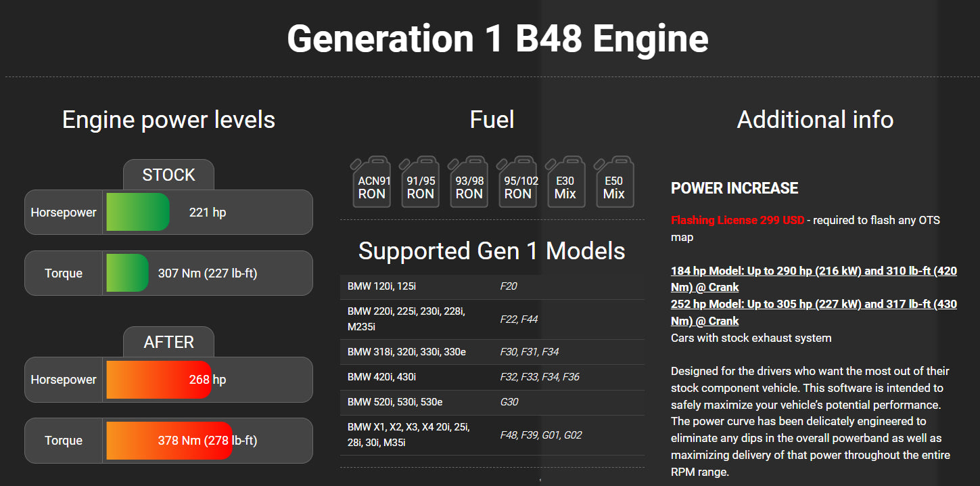Select the BMW 420i, 430i row
Viewport: 980px width, 486px height.
point(492,377)
